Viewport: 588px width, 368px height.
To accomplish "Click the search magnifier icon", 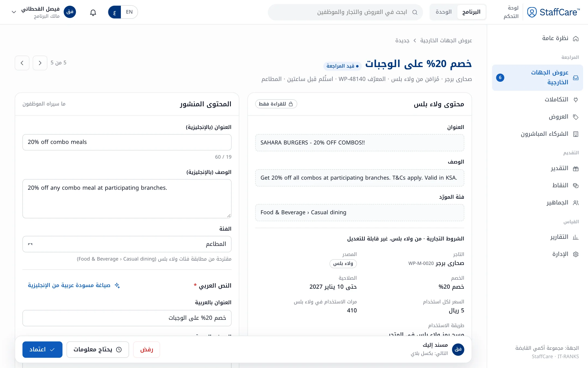I will [415, 12].
